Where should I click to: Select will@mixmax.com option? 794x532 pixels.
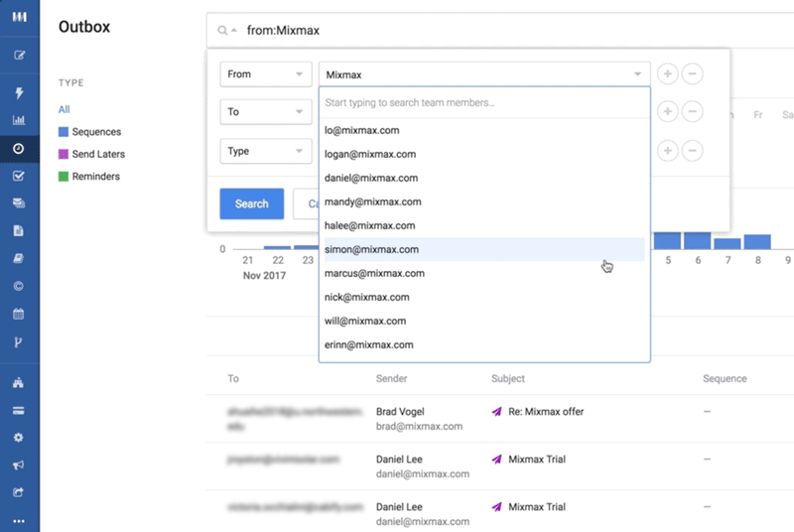point(484,321)
